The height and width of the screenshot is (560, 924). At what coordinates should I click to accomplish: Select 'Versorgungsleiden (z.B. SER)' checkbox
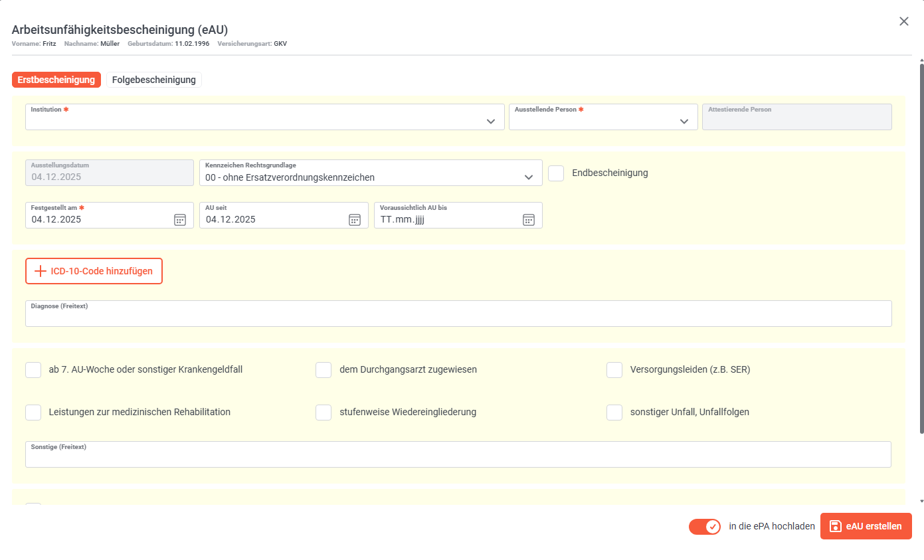(x=614, y=369)
